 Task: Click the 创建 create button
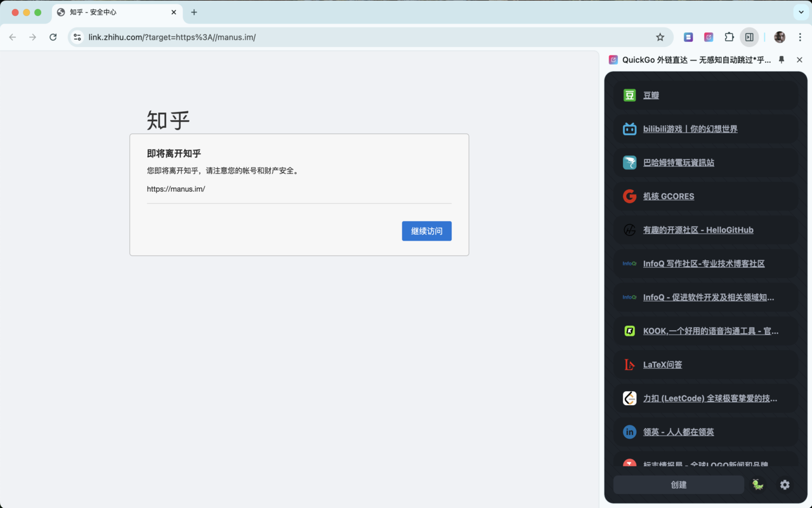pyautogui.click(x=678, y=484)
